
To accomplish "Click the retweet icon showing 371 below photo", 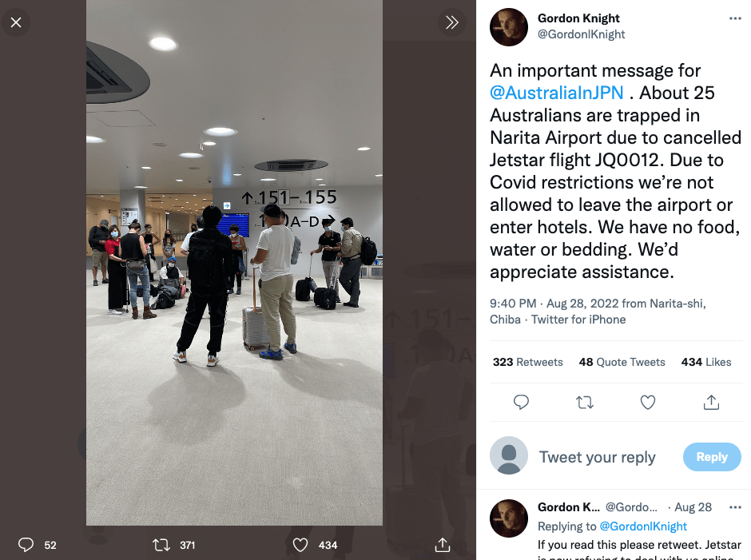I will point(161,545).
